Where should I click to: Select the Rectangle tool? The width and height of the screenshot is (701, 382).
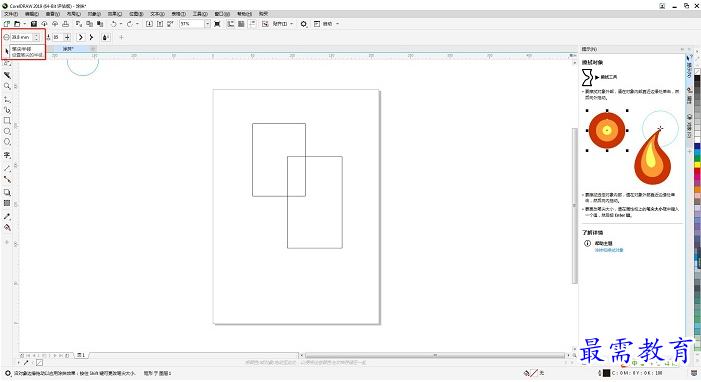pyautogui.click(x=7, y=120)
